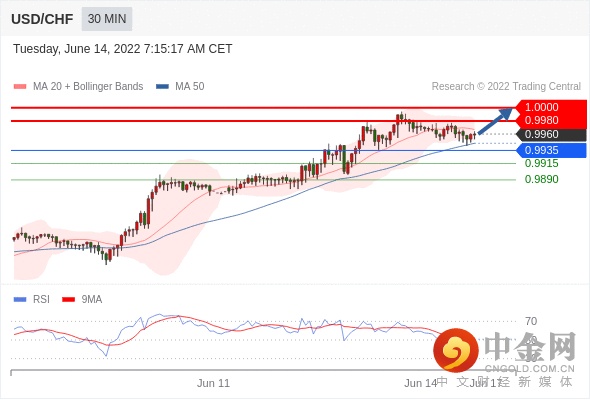The width and height of the screenshot is (590, 400).
Task: Open the Research © 2022 Trading Central credit
Action: click(506, 87)
